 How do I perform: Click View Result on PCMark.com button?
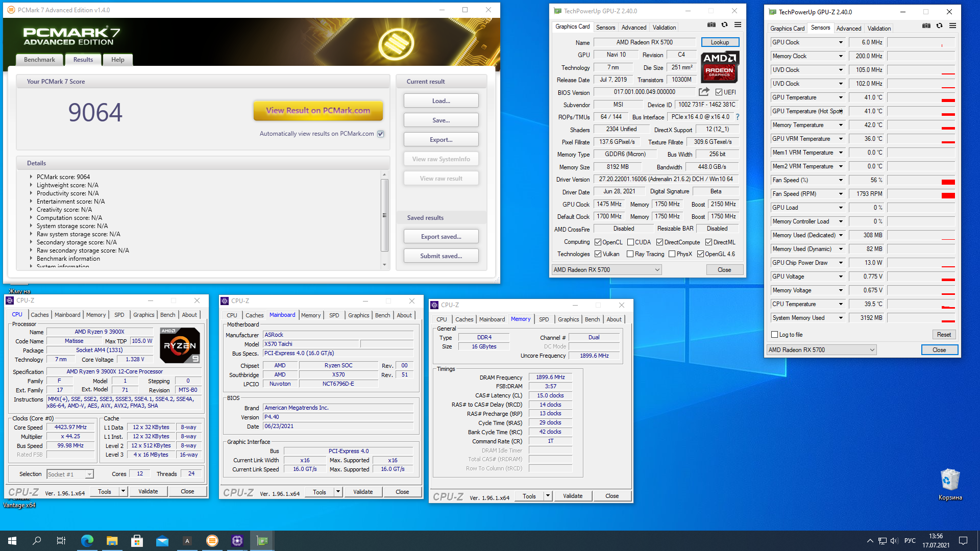point(318,111)
